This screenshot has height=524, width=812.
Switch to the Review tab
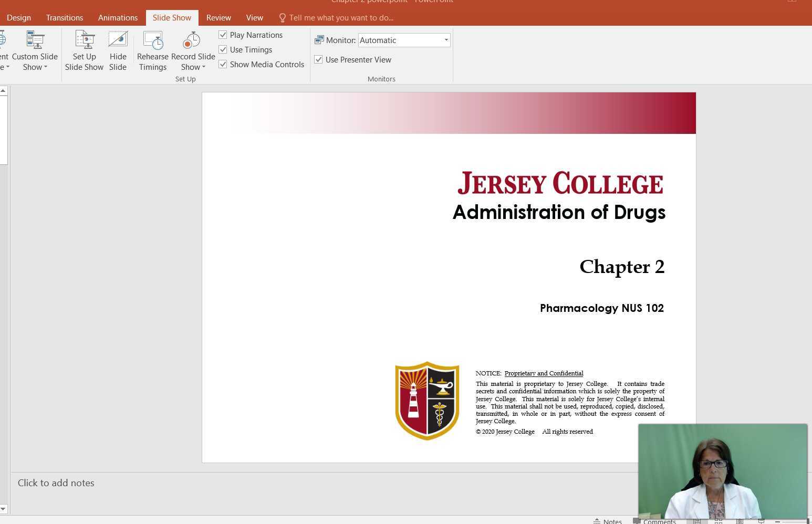click(218, 17)
